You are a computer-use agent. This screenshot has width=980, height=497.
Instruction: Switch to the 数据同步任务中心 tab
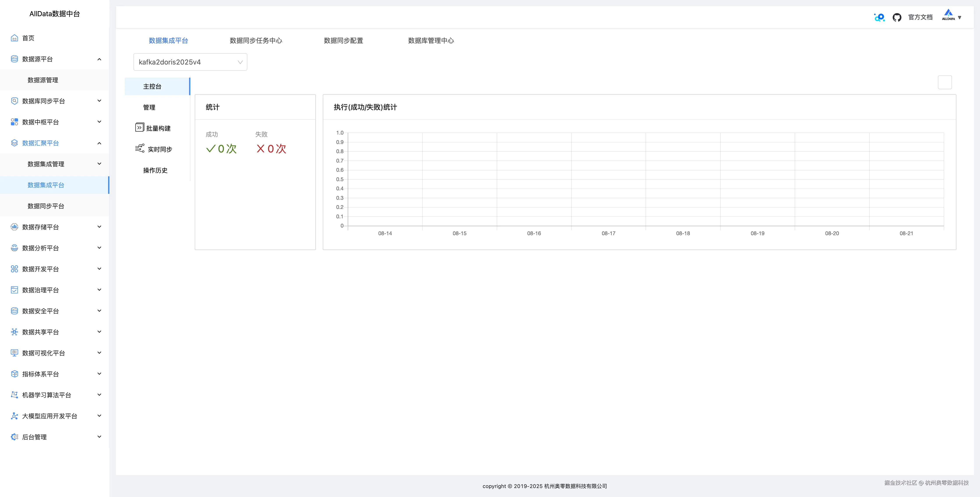256,40
